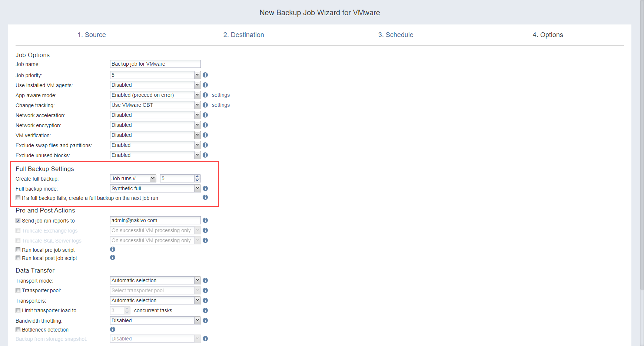
Task: Click info icon for Truncate SQL Server logs
Action: [x=205, y=240]
